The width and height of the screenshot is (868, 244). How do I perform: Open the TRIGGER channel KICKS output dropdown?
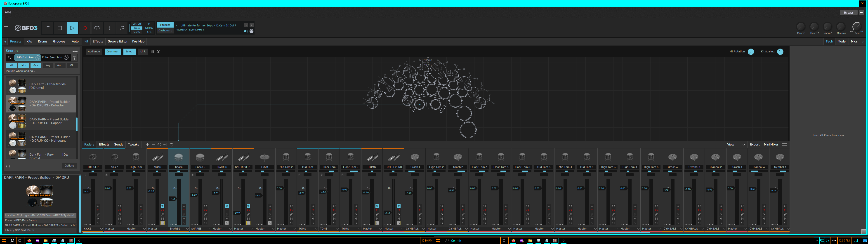(x=93, y=229)
